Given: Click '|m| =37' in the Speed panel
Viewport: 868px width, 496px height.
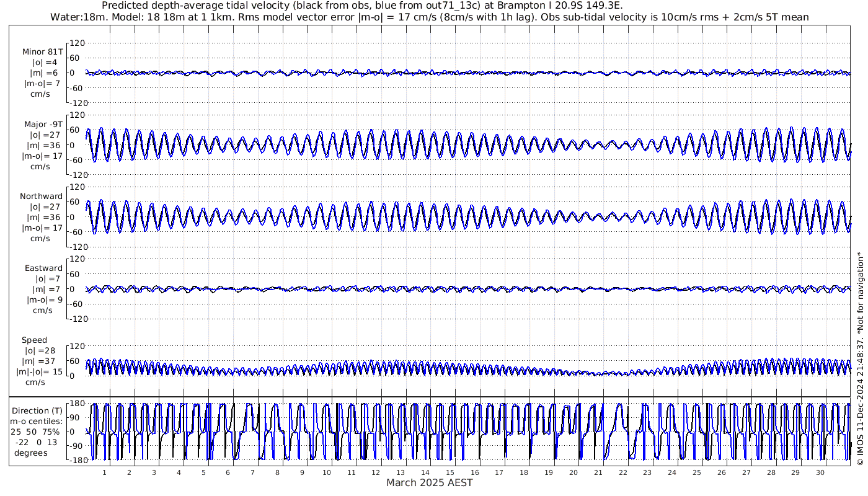Looking at the screenshot, I should pyautogui.click(x=38, y=361).
